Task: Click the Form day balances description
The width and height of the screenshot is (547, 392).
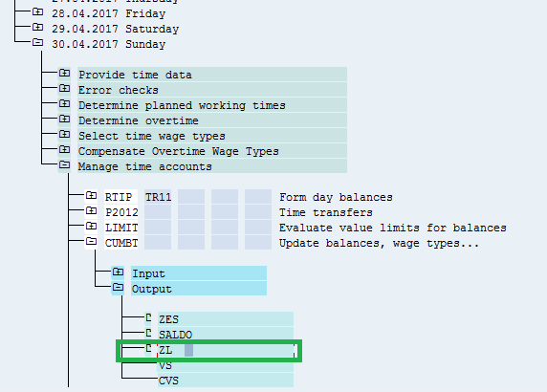Action: coord(336,197)
